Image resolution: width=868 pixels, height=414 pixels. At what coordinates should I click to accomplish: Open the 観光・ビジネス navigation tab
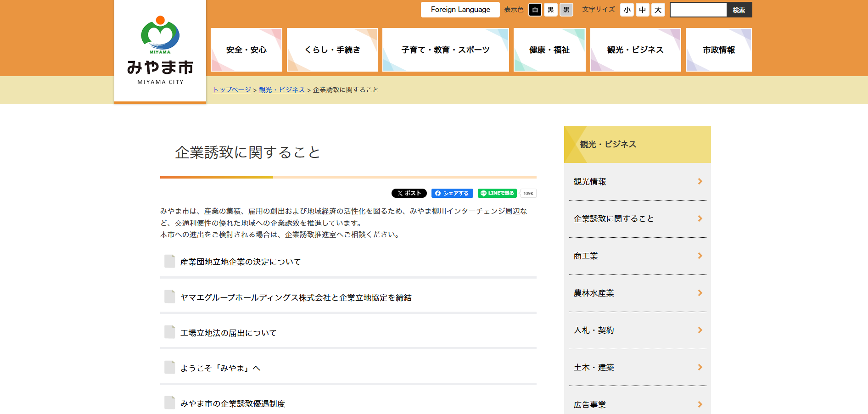(x=636, y=50)
